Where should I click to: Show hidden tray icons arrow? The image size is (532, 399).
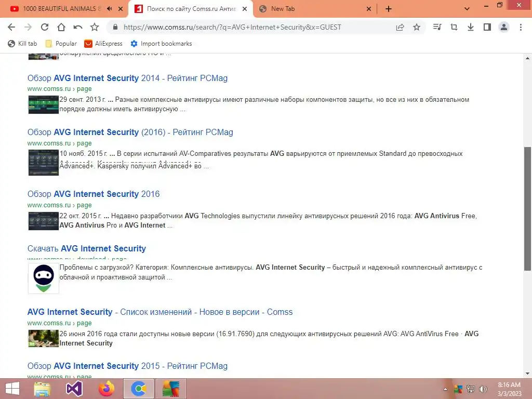tap(445, 389)
